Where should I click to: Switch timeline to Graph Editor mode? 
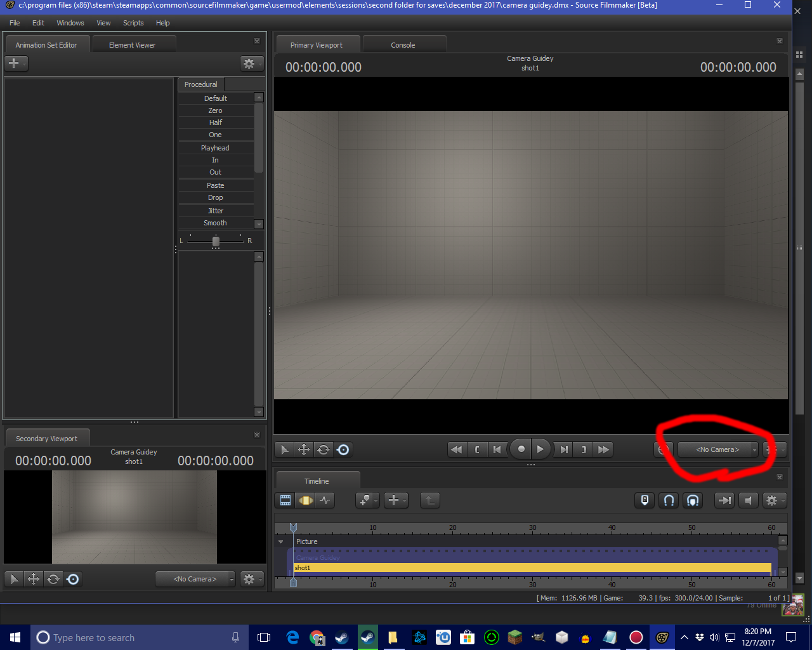(x=325, y=500)
